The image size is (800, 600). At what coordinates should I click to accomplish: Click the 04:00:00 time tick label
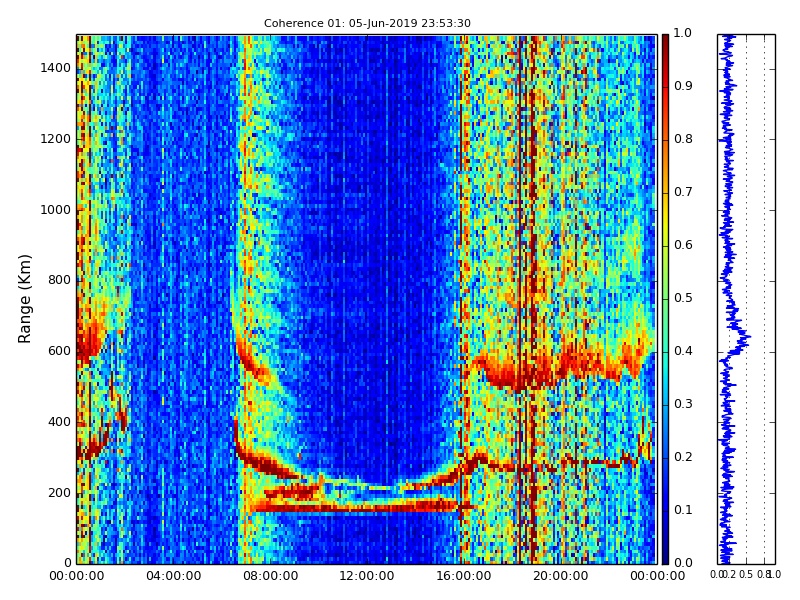[173, 576]
